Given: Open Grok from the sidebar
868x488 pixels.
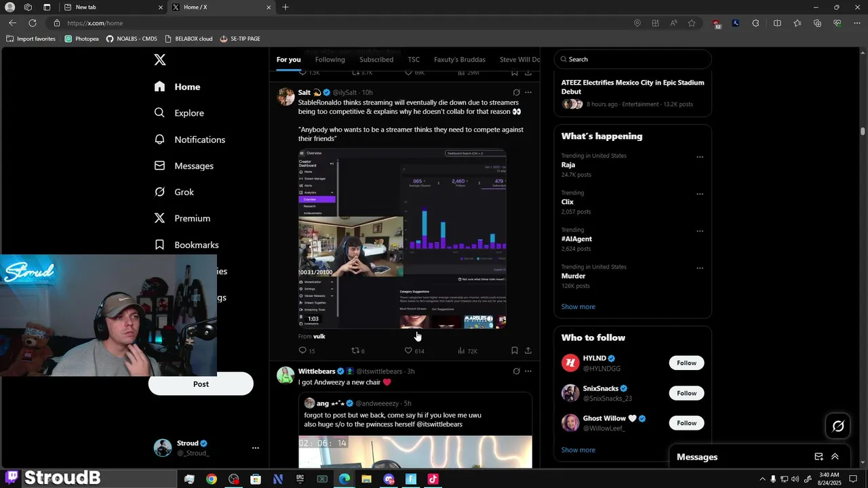Looking at the screenshot, I should [174, 192].
